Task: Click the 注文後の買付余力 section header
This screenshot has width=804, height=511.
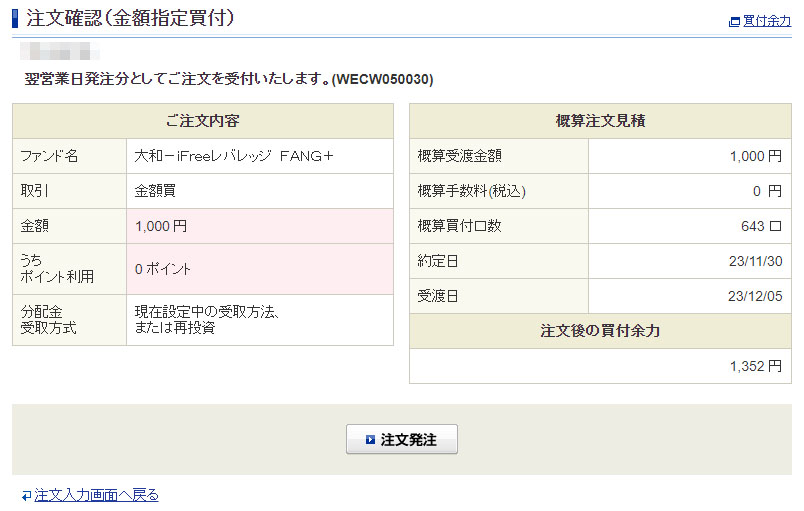Action: [600, 331]
